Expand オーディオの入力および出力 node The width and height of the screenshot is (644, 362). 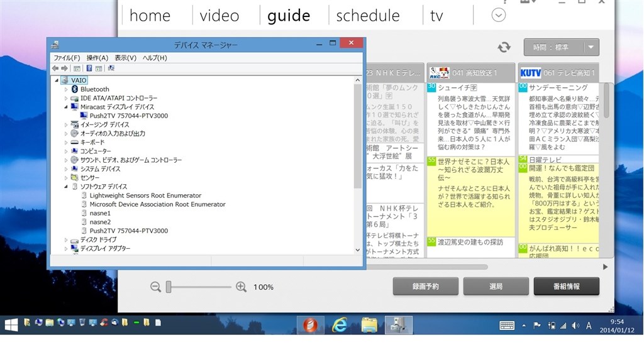(x=65, y=133)
